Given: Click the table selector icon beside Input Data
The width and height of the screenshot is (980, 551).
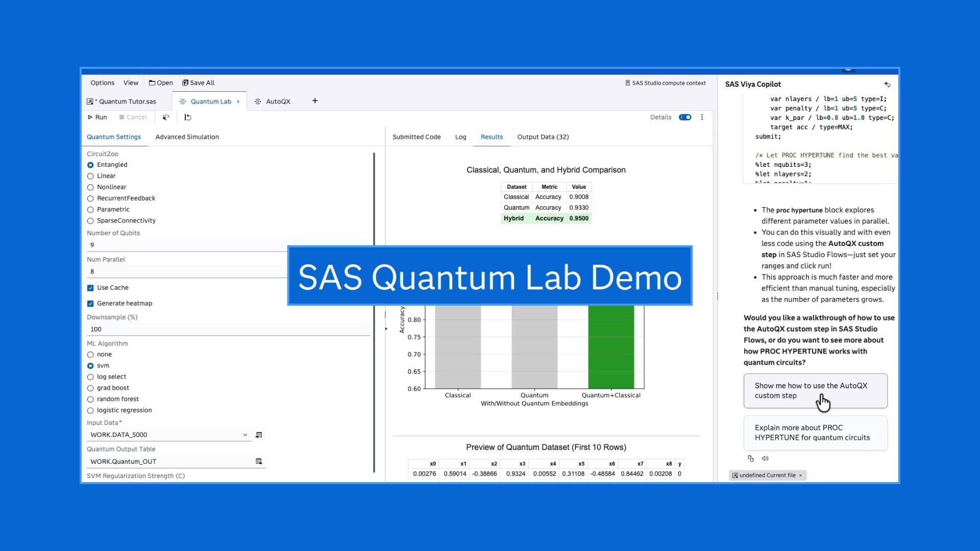Looking at the screenshot, I should pos(259,435).
